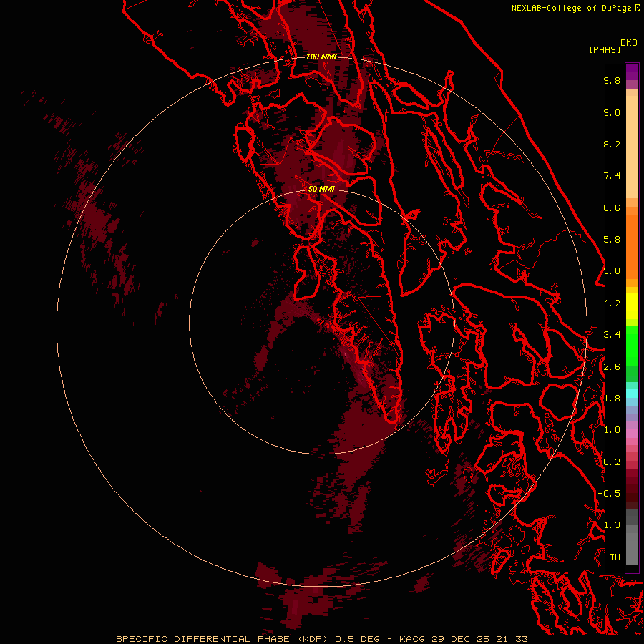Click the 6.6 value on color scale
The height and width of the screenshot is (644, 644).
(612, 208)
